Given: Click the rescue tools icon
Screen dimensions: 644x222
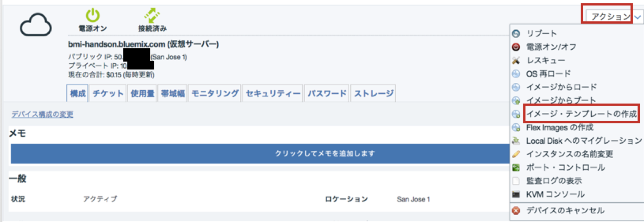Looking at the screenshot, I should 516,60.
